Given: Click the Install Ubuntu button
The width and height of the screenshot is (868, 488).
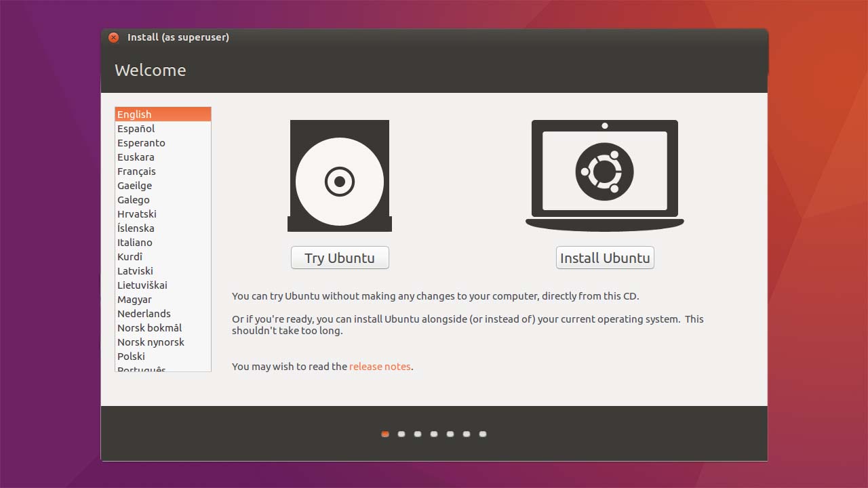Looking at the screenshot, I should click(x=605, y=258).
